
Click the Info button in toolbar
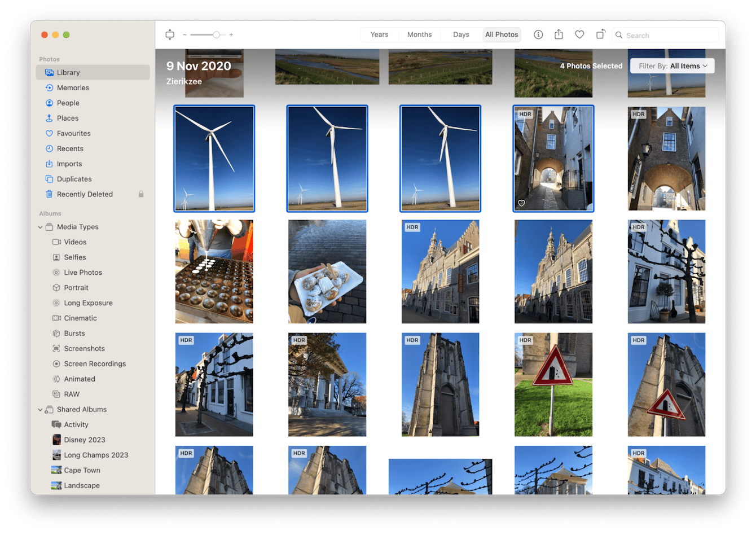[538, 34]
